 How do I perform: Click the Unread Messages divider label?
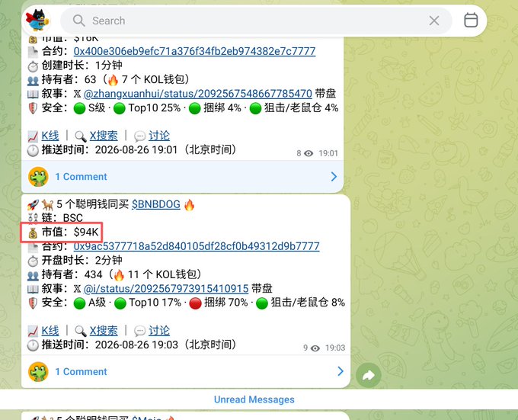(x=254, y=399)
